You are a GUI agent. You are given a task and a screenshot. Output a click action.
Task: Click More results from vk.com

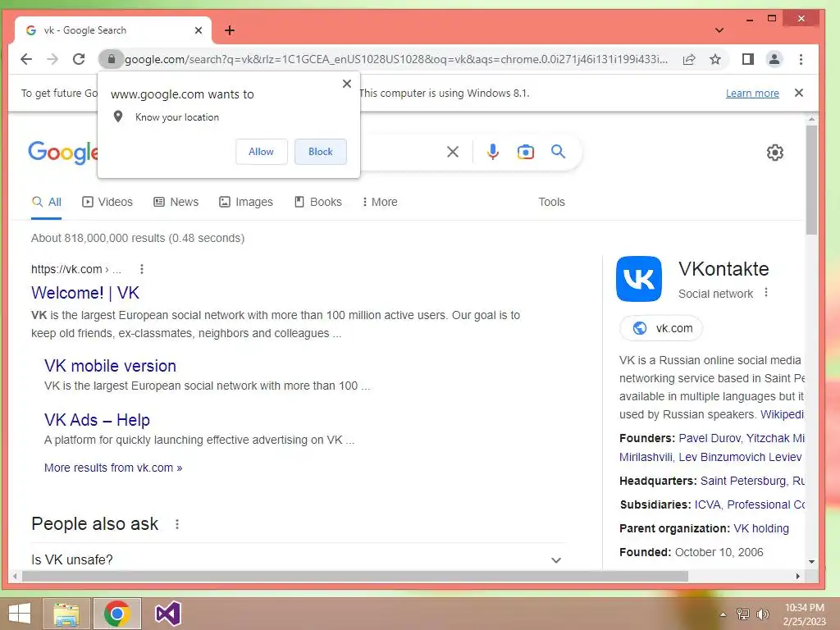[113, 468]
